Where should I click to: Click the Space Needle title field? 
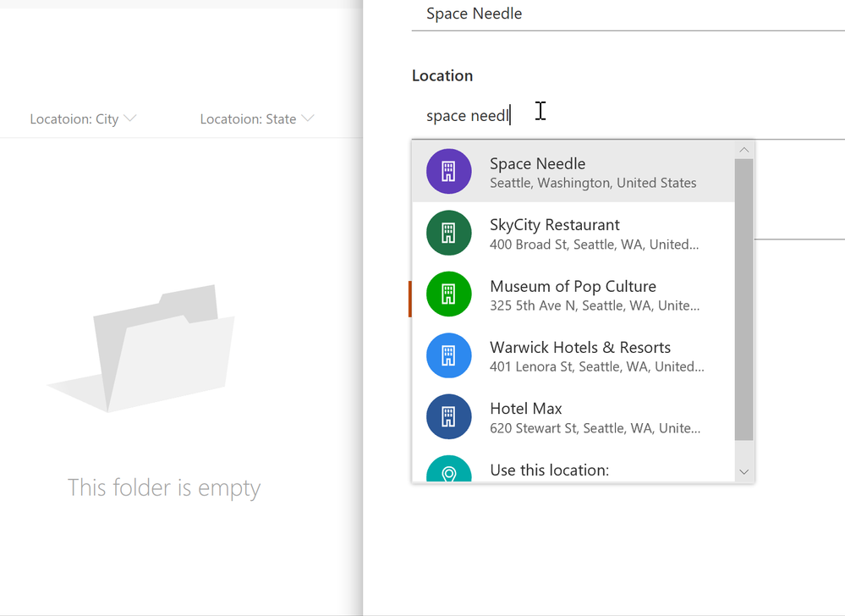628,14
